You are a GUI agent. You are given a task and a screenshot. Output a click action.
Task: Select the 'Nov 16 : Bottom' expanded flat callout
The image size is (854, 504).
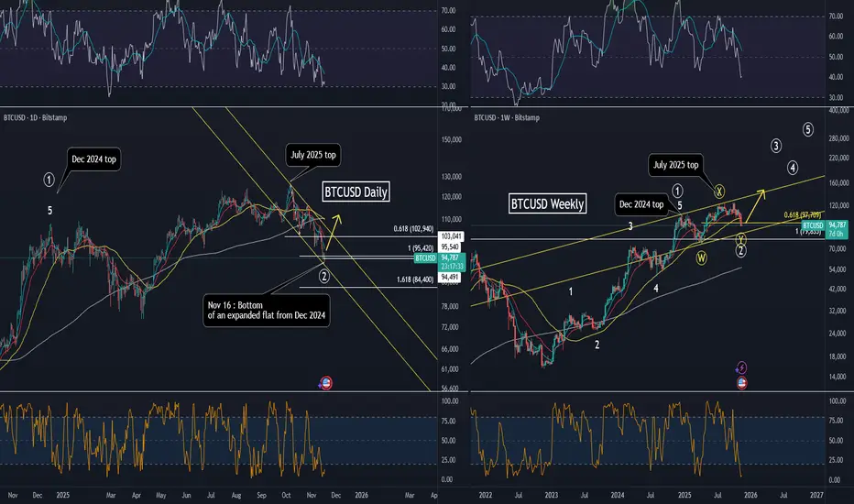[267, 311]
